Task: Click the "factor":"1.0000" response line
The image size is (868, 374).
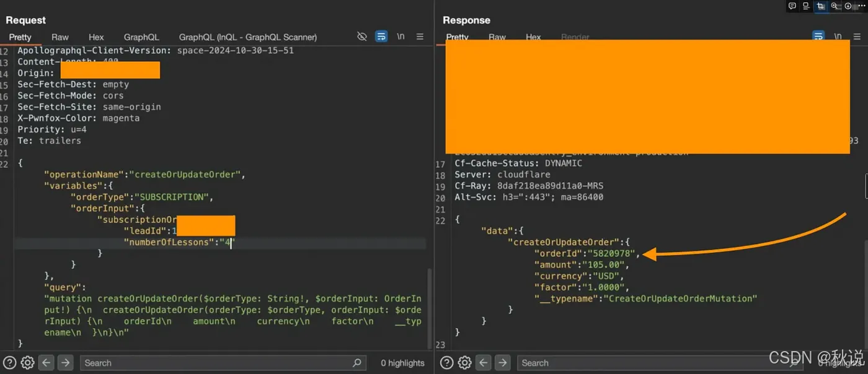Action: coord(583,287)
